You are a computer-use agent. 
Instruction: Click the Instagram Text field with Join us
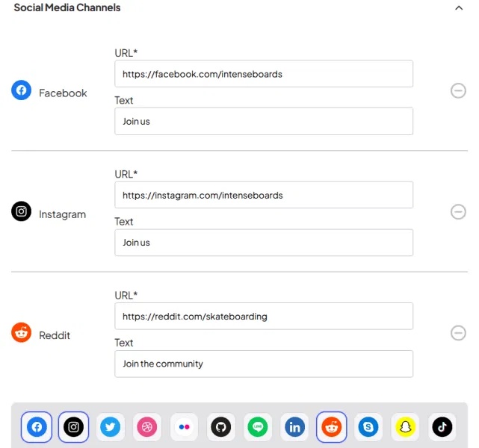pos(263,243)
